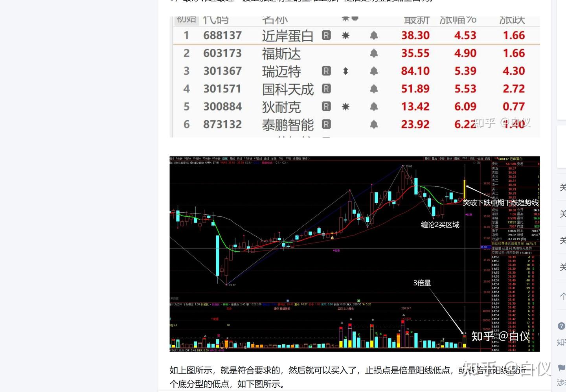The image size is (566, 392).
Task: Click the Zhihu help question-mark icon
Action: tap(560, 326)
